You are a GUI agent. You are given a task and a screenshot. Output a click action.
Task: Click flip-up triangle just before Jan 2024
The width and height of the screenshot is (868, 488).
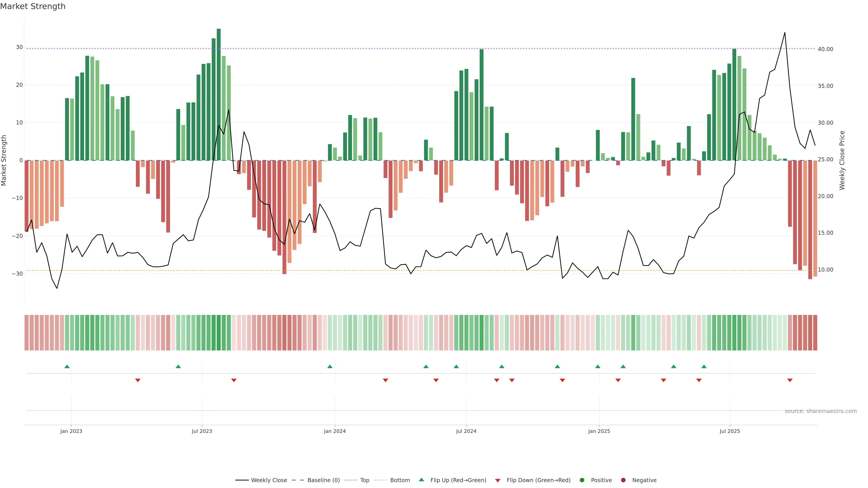point(330,366)
